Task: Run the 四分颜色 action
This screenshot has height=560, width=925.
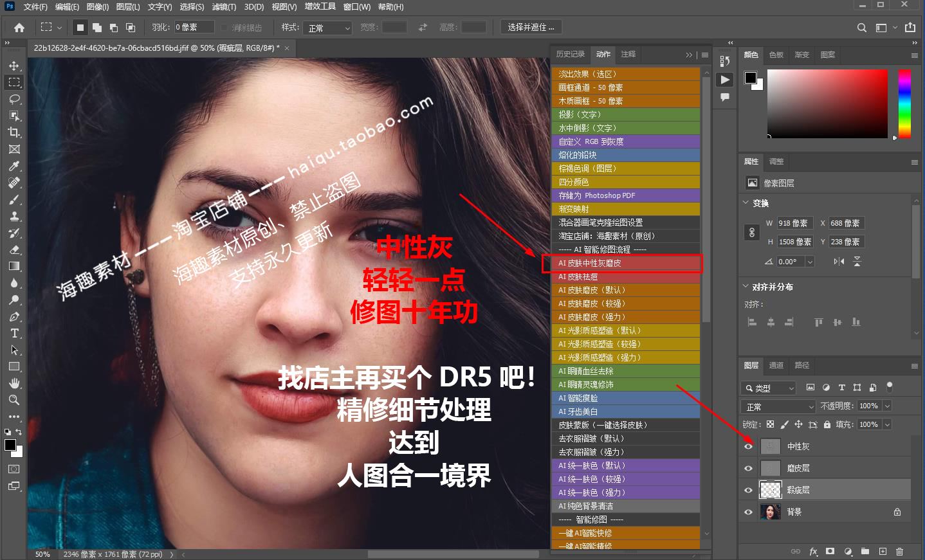Action: [625, 182]
